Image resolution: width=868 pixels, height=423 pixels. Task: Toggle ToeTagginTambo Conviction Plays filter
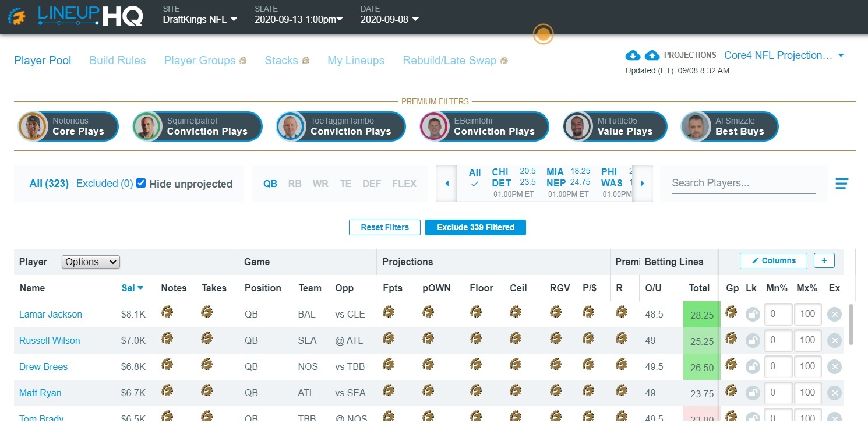tap(341, 126)
